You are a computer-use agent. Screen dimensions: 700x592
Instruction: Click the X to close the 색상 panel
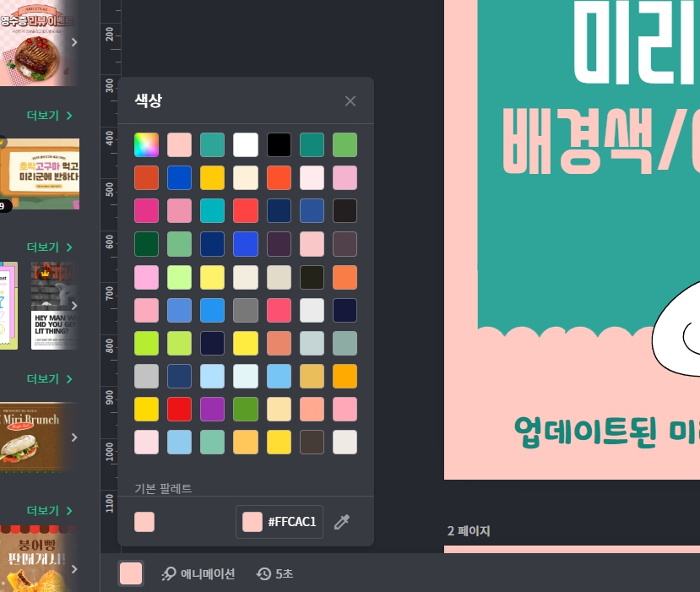click(x=350, y=100)
